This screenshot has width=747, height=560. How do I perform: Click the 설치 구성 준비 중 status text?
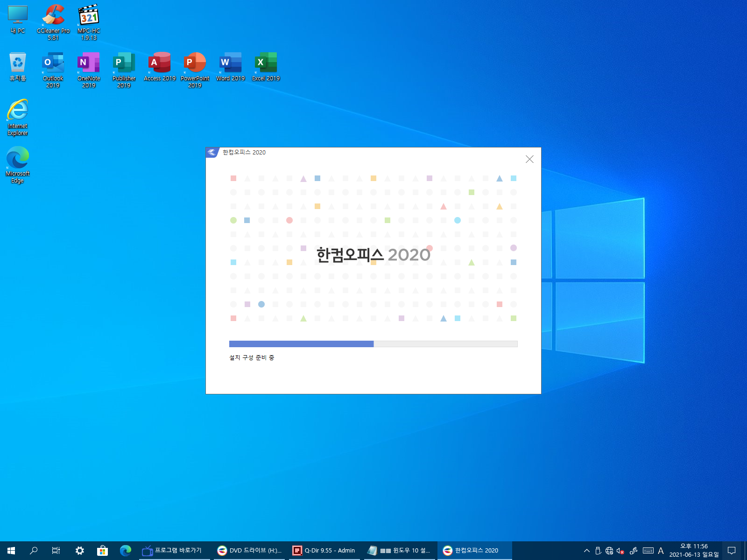(252, 357)
